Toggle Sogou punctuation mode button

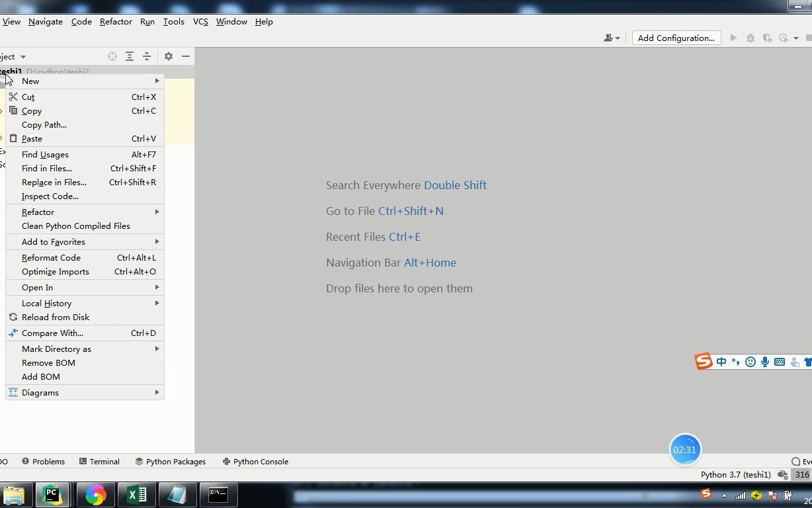[735, 362]
